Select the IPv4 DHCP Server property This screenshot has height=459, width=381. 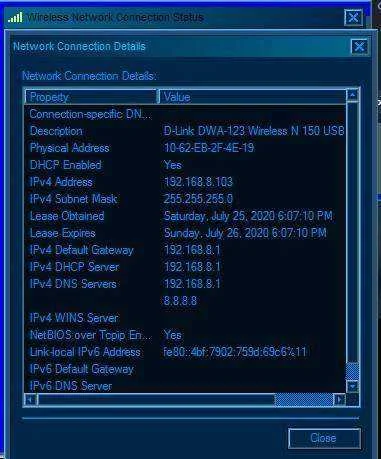click(74, 267)
